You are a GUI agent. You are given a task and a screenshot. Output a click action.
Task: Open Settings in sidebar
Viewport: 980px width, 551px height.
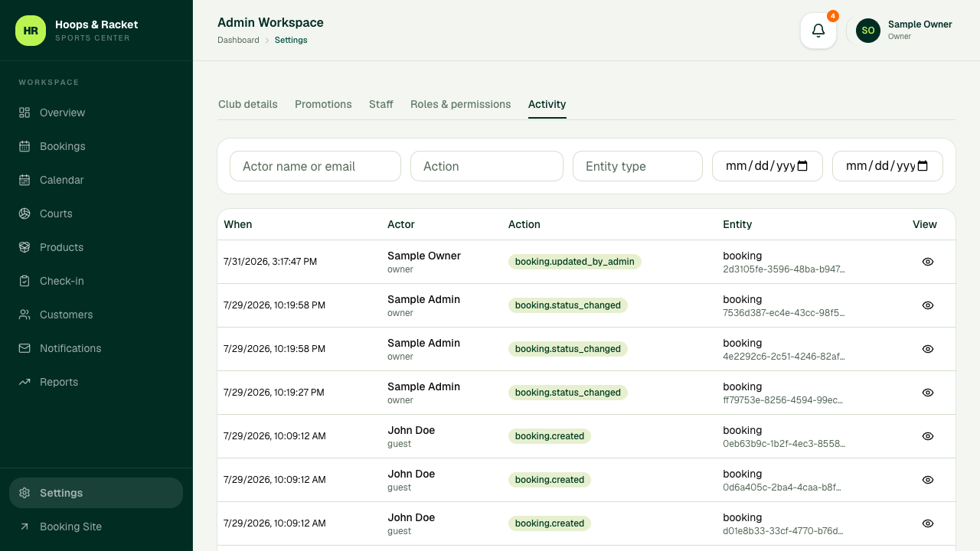pyautogui.click(x=96, y=493)
